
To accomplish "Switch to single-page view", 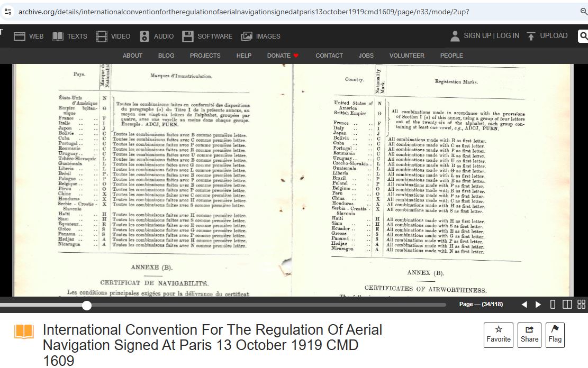I will (553, 305).
